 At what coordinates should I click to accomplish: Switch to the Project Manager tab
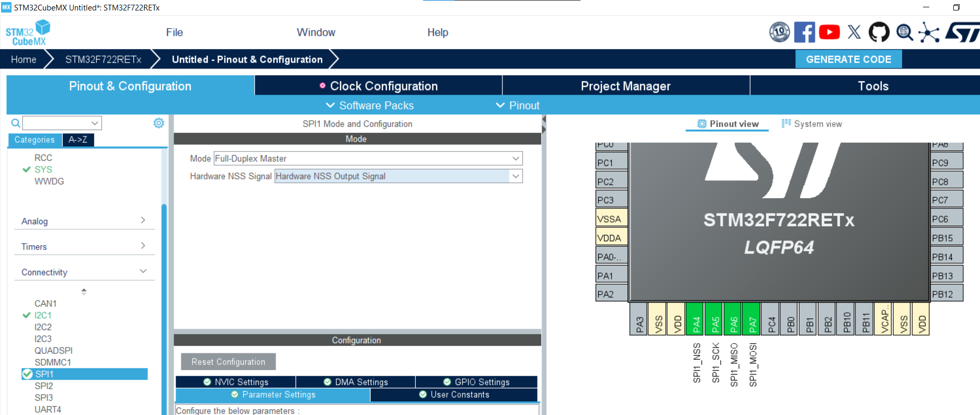[626, 86]
